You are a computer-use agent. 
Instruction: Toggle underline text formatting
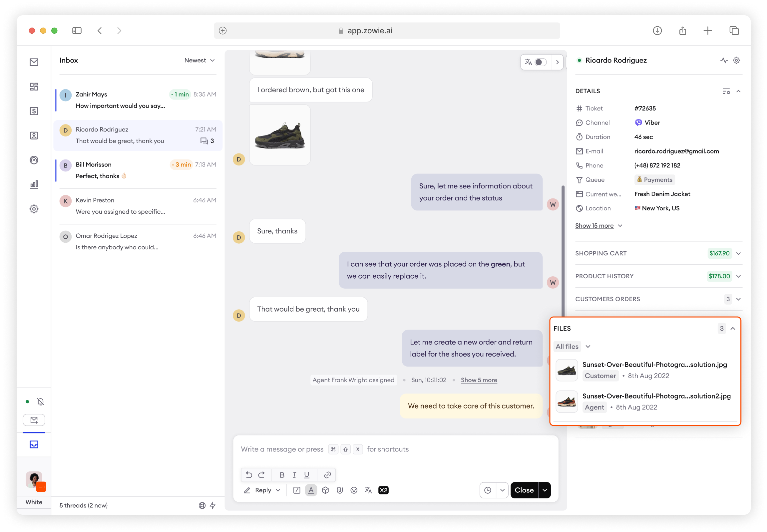point(306,475)
